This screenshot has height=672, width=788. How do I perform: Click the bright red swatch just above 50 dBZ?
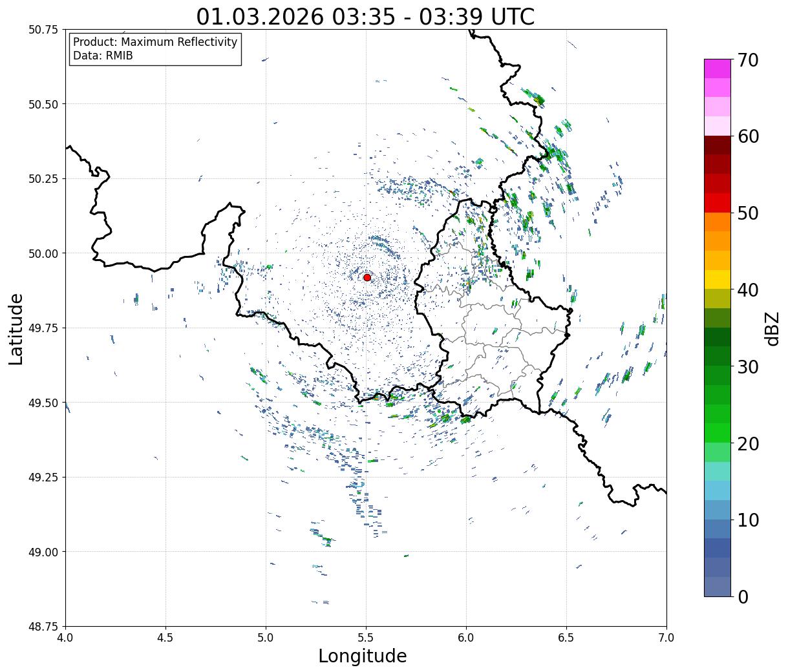tap(718, 203)
